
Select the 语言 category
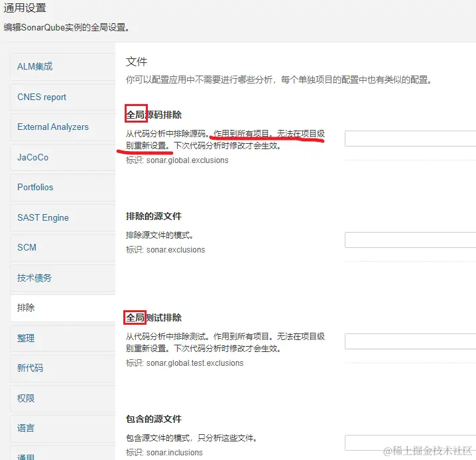(x=63, y=428)
